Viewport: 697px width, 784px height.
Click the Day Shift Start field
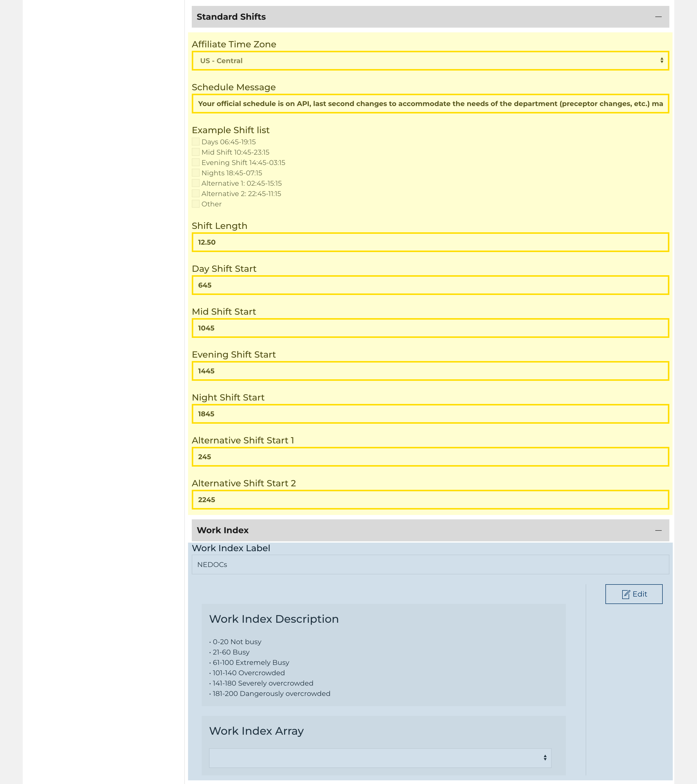[x=430, y=285]
